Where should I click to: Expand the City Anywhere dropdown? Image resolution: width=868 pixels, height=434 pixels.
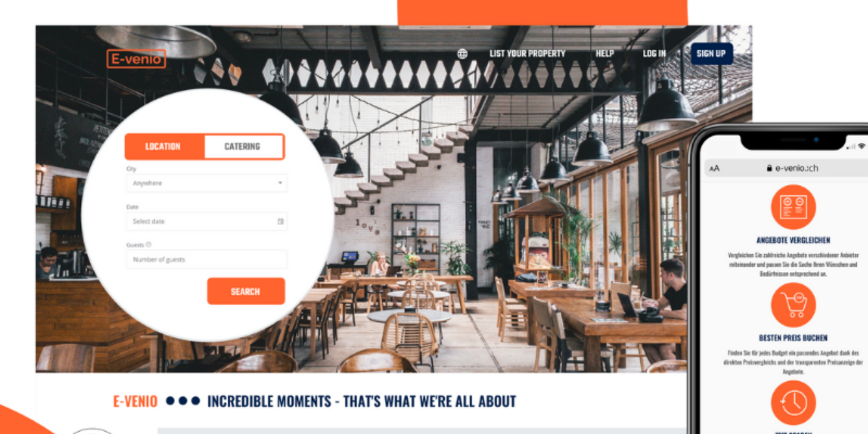pyautogui.click(x=206, y=183)
